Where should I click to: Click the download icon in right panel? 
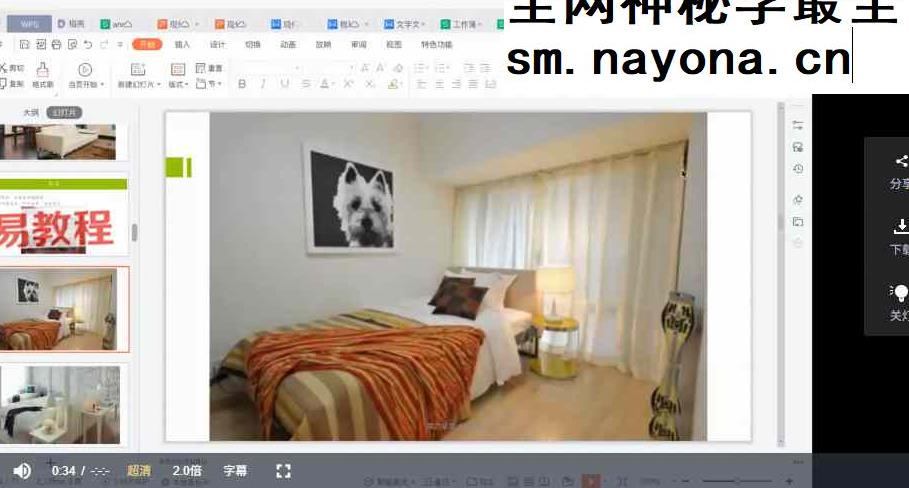tap(901, 227)
